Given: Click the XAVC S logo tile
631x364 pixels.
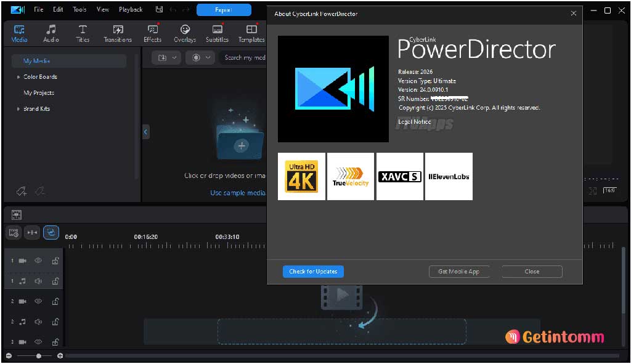Looking at the screenshot, I should [399, 176].
